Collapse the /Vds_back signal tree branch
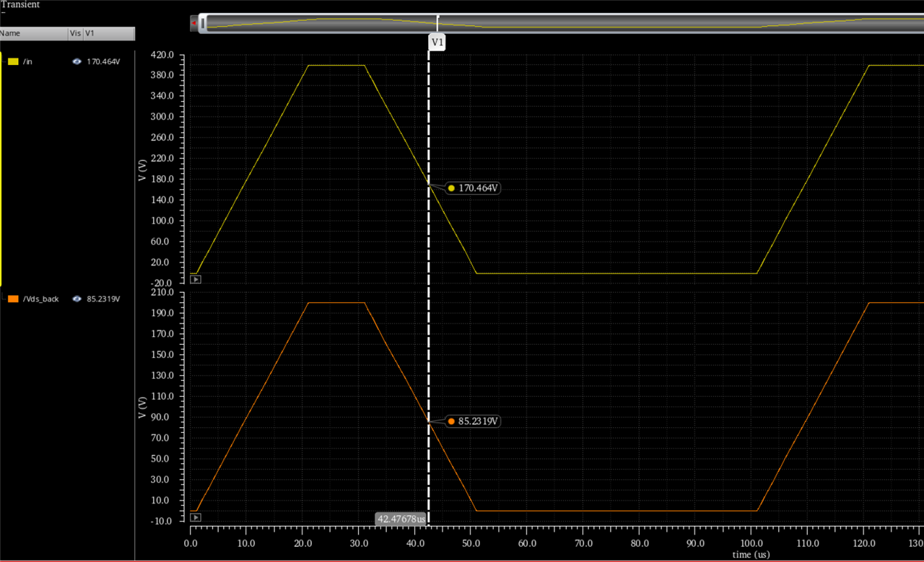The height and width of the screenshot is (562, 924). pyautogui.click(x=3, y=298)
